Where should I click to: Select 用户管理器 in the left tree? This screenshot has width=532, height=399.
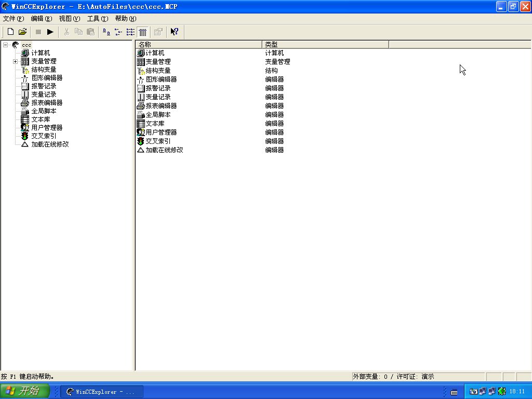(x=47, y=128)
